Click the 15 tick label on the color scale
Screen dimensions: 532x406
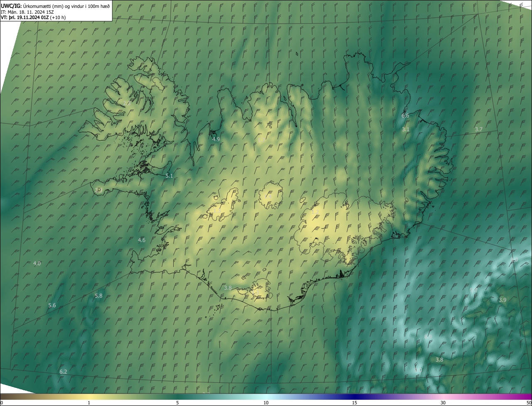tap(355, 403)
